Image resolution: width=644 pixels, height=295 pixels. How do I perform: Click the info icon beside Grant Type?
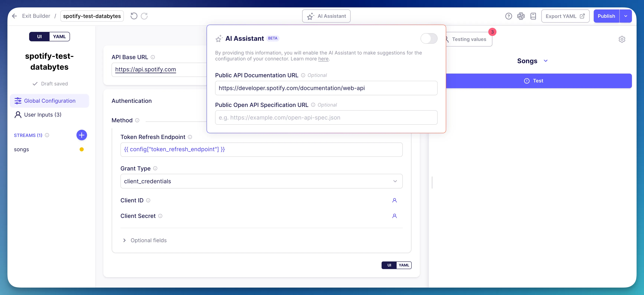coord(155,168)
